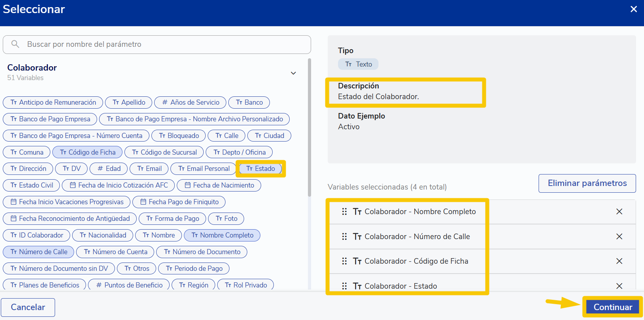Image resolution: width=644 pixels, height=320 pixels.
Task: Add the Número de Cuenta variable
Action: point(115,252)
